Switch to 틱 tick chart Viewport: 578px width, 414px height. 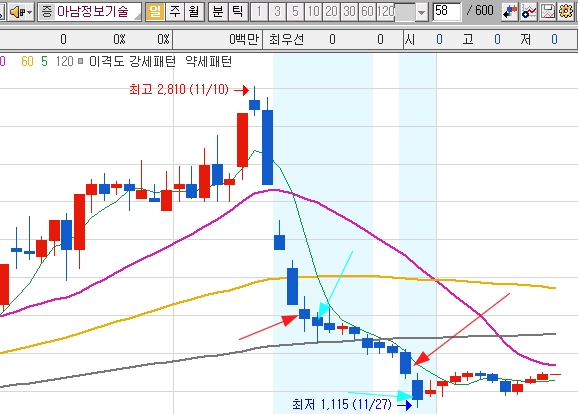click(238, 12)
